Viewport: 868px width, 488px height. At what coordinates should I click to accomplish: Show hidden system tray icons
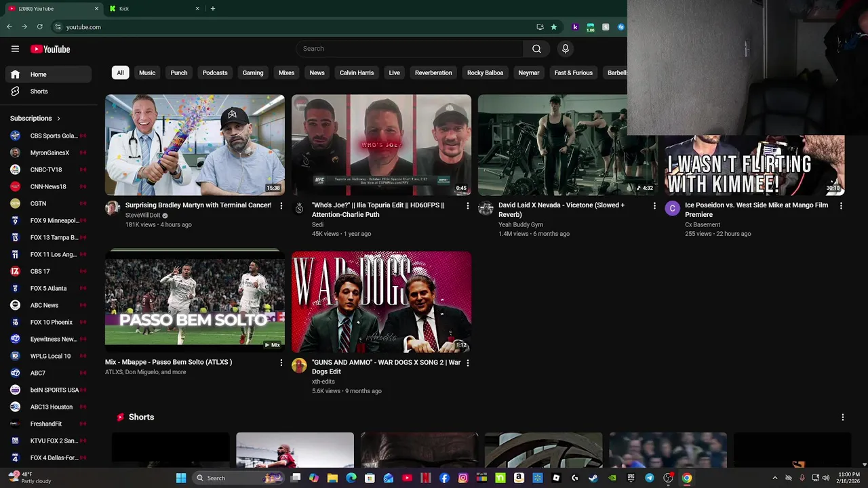(775, 478)
